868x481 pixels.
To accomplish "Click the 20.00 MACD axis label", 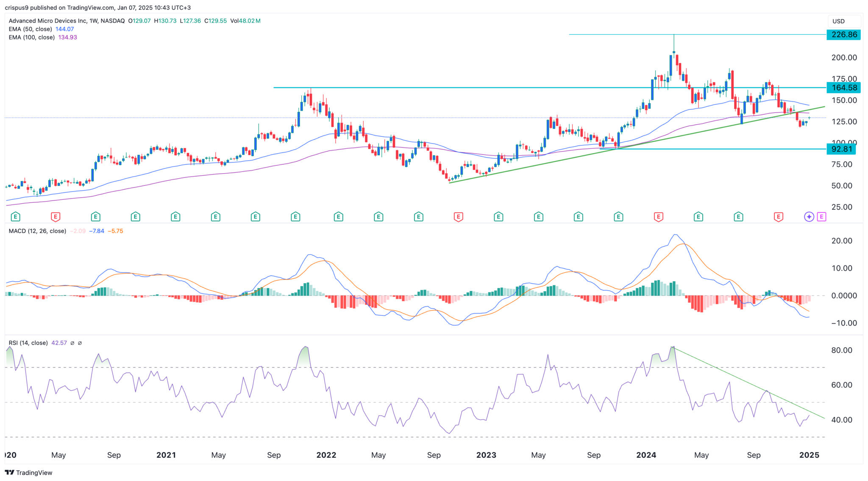I will (x=841, y=241).
